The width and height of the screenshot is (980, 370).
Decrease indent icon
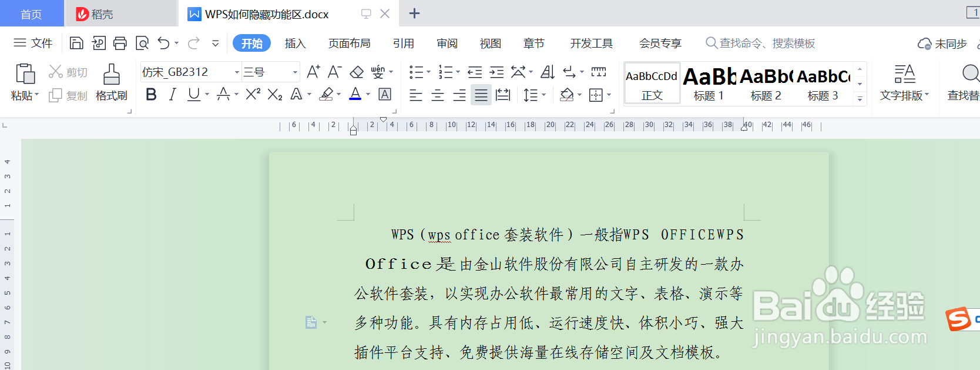click(x=475, y=72)
